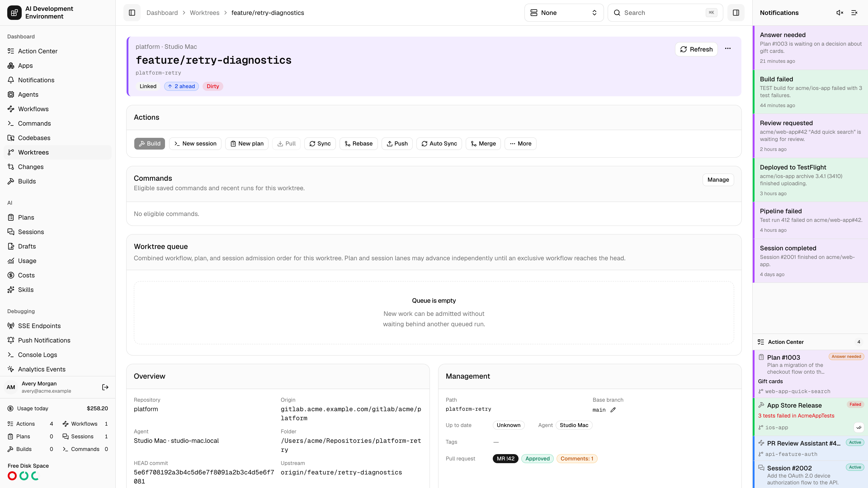Open the Build failed notification
This screenshot has width=868, height=488.
tap(810, 92)
